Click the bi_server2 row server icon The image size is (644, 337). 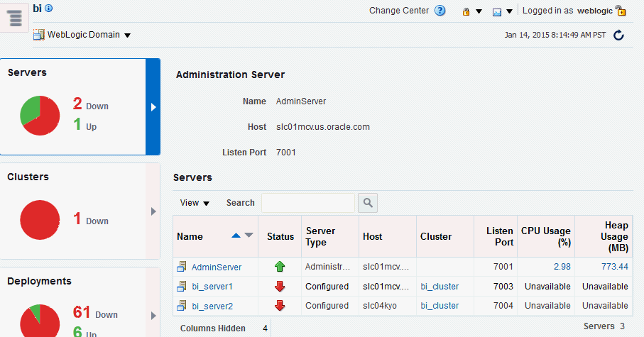click(182, 306)
